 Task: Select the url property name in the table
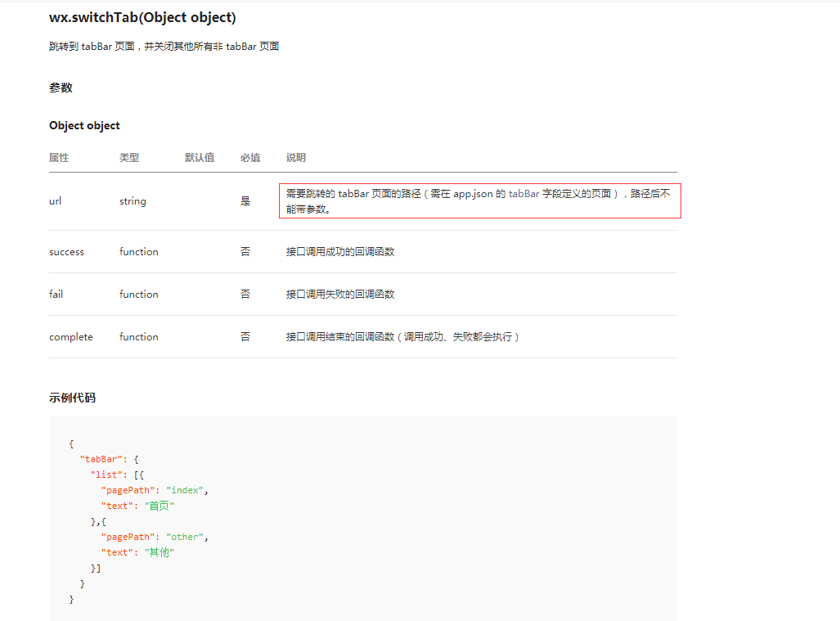pyautogui.click(x=55, y=200)
